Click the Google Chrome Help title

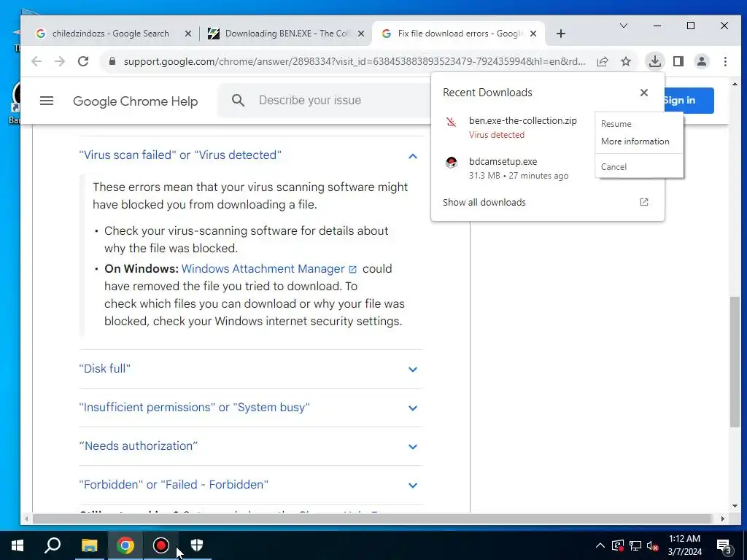click(135, 101)
